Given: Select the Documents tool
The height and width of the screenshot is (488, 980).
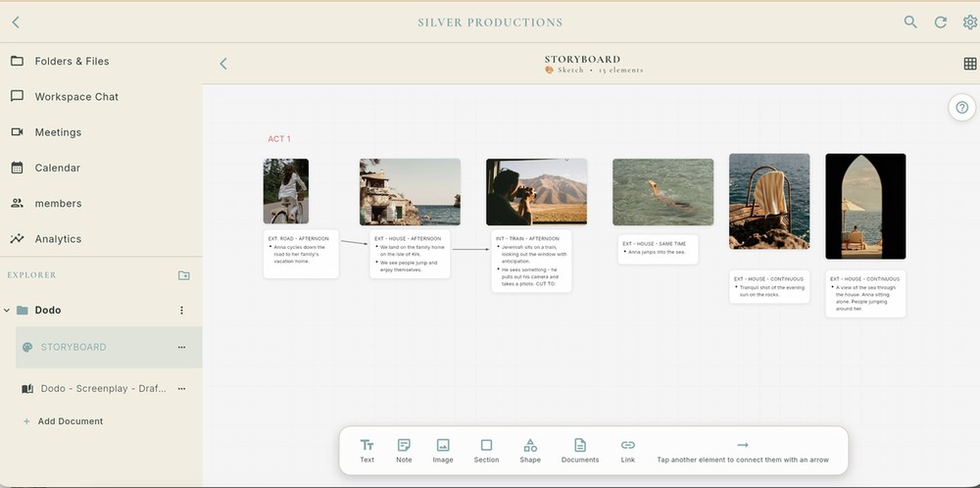Looking at the screenshot, I should [x=580, y=451].
